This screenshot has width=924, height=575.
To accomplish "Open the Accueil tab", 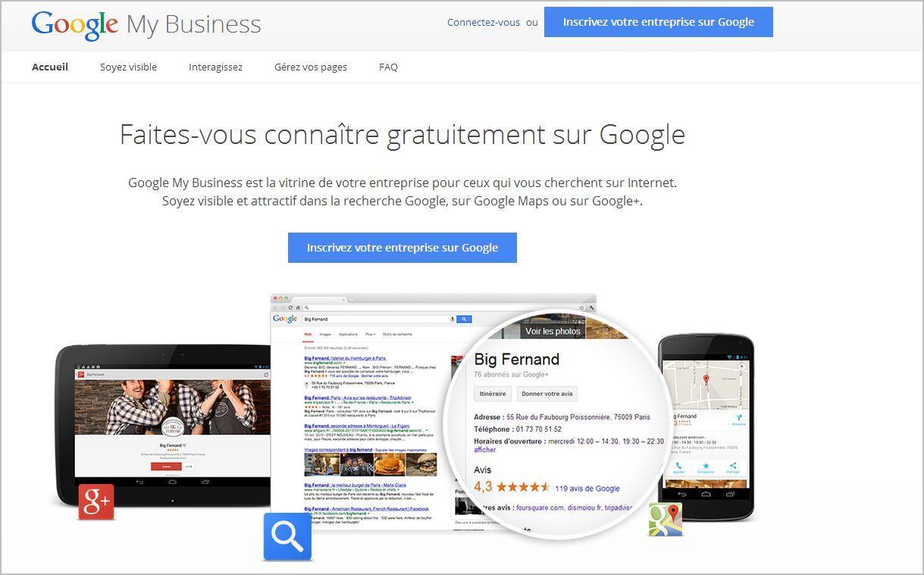I will point(50,67).
